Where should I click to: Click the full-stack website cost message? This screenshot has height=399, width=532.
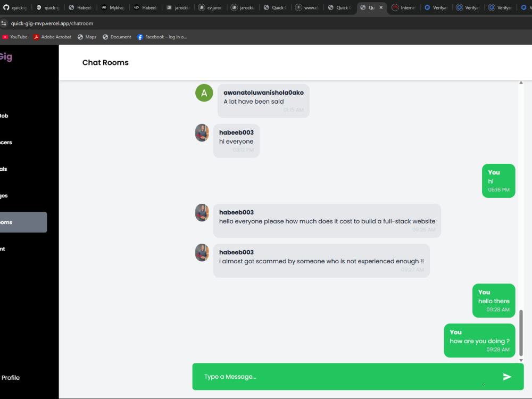coord(327,221)
